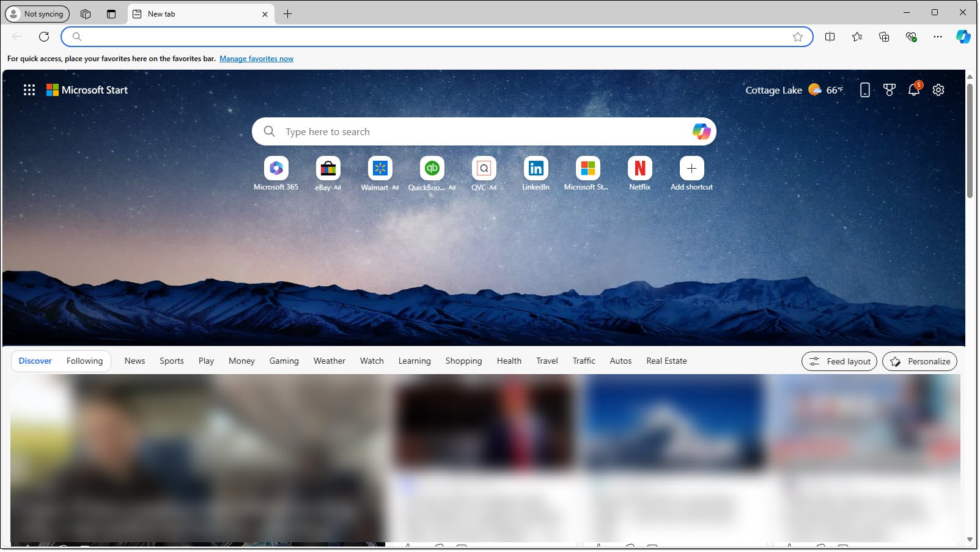Select the Sports category tab
980x552 pixels.
tap(172, 361)
